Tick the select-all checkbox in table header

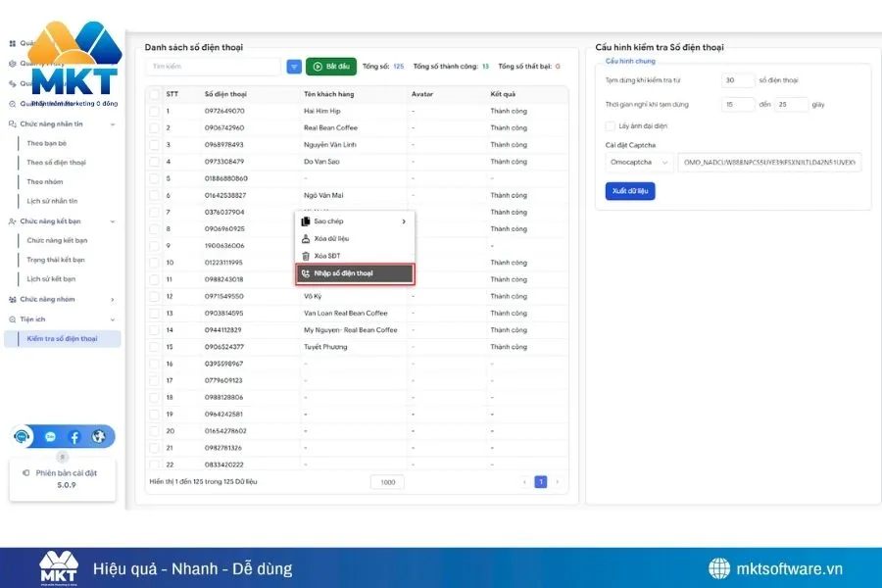click(154, 94)
